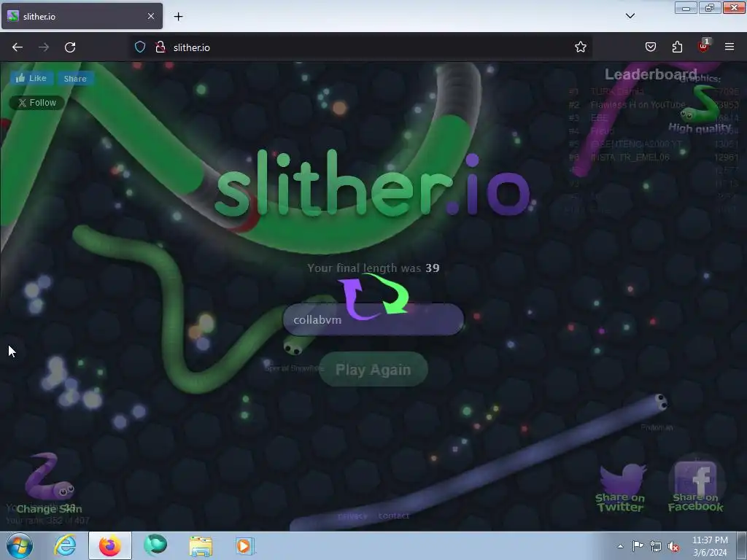
Task: Open Windows Explorer folder icon
Action: click(201, 546)
